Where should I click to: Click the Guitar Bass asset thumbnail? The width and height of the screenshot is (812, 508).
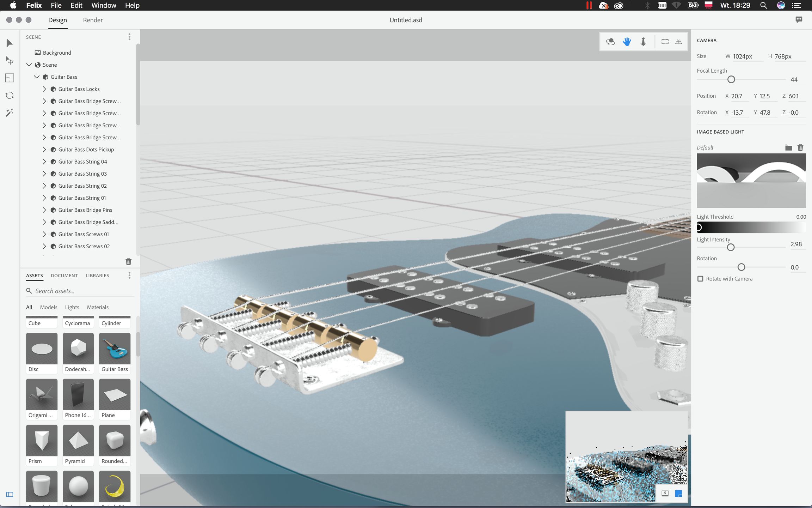coord(115,349)
